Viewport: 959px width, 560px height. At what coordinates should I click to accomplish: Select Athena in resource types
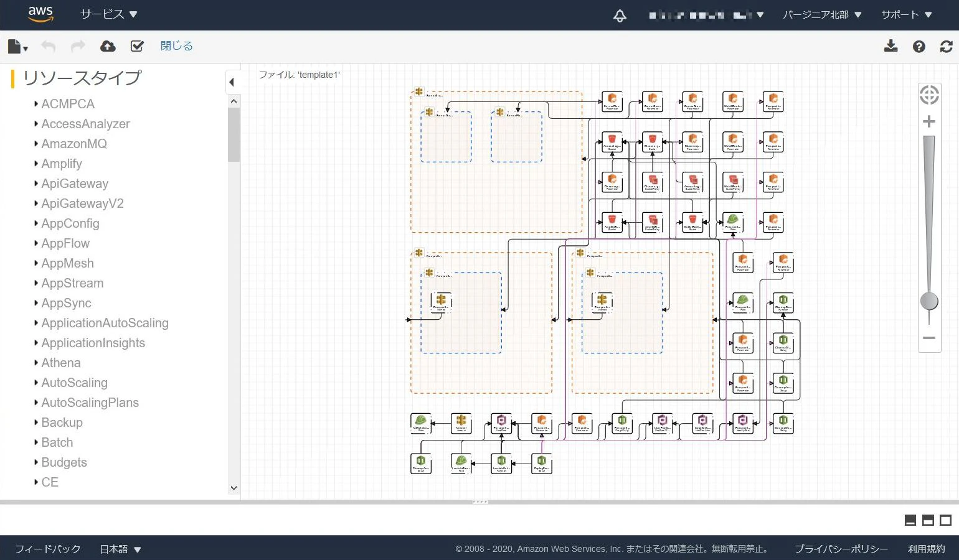tap(60, 363)
